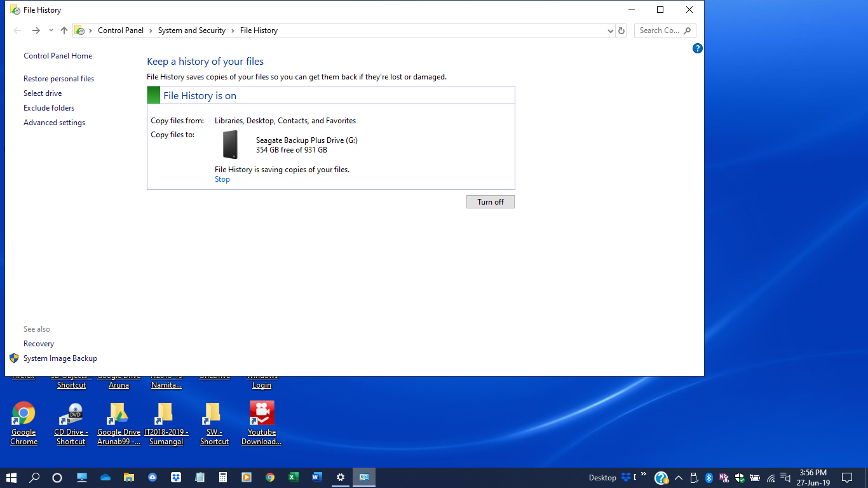Turn off File History
868x488 pixels.
tap(490, 201)
